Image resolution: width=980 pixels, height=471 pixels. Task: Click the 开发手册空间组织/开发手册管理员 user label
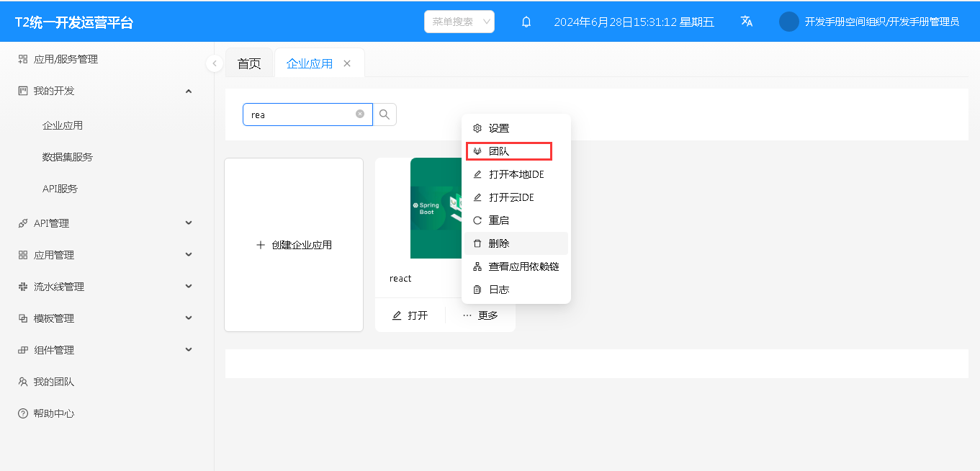(x=881, y=22)
